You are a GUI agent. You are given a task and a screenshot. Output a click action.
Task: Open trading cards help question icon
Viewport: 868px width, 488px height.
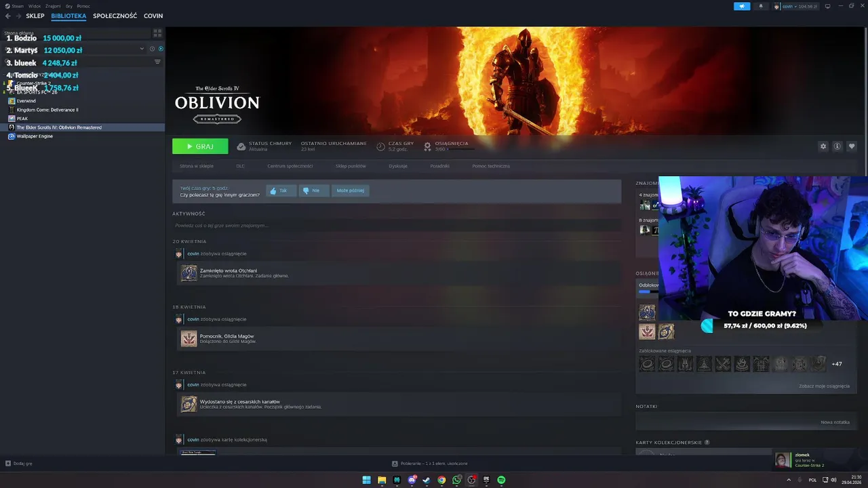click(707, 443)
